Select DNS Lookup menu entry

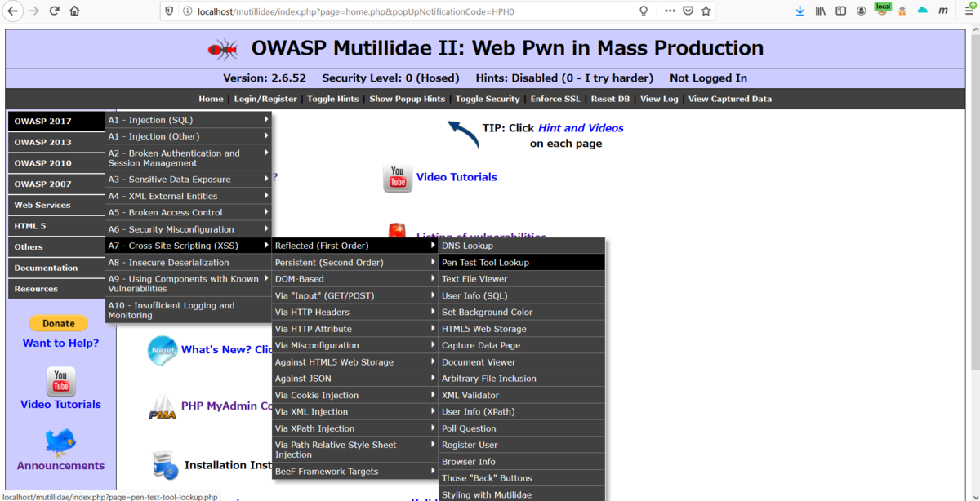coord(522,246)
